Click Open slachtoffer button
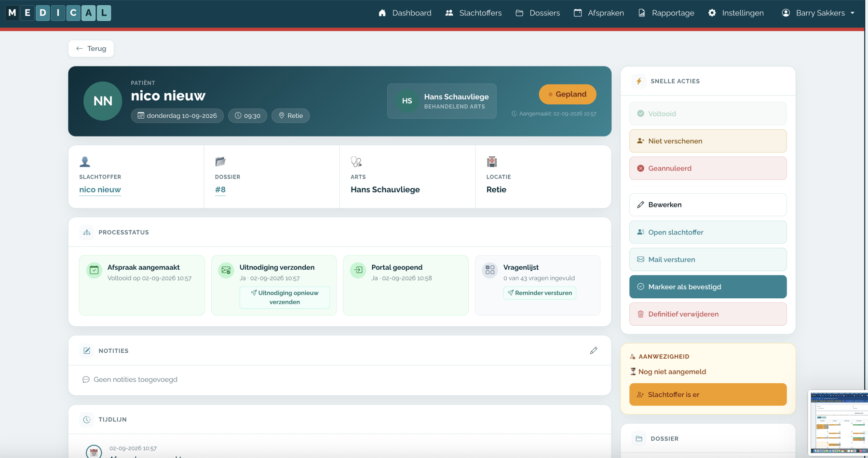 pyautogui.click(x=708, y=232)
